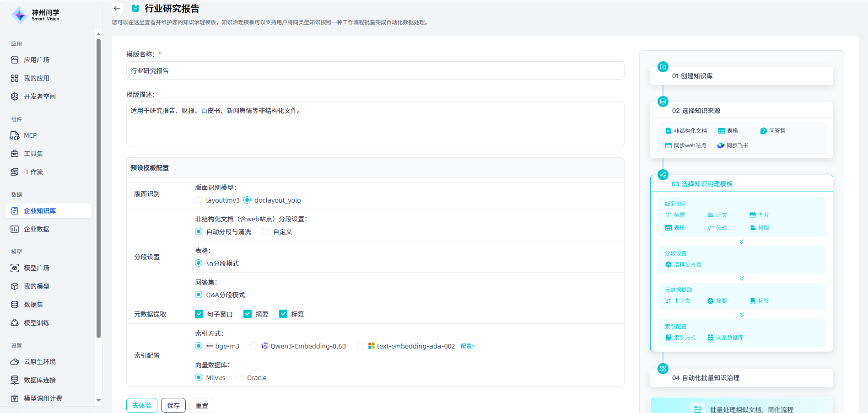Go to 应用广场 in sidebar

(37, 60)
